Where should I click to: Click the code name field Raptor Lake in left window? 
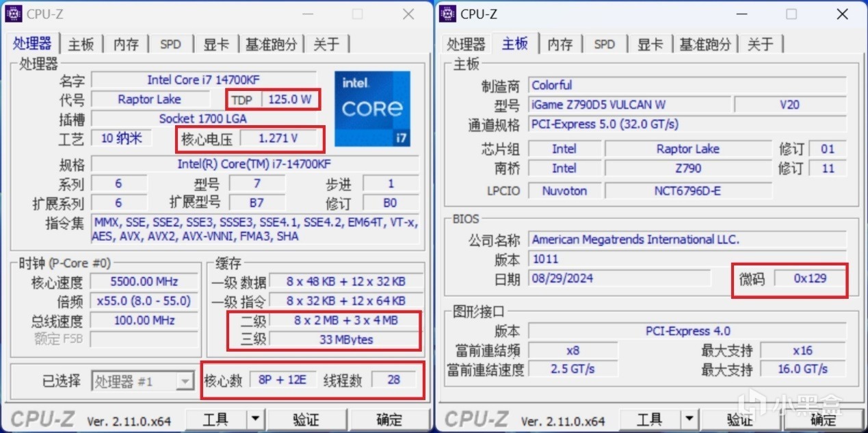point(150,99)
